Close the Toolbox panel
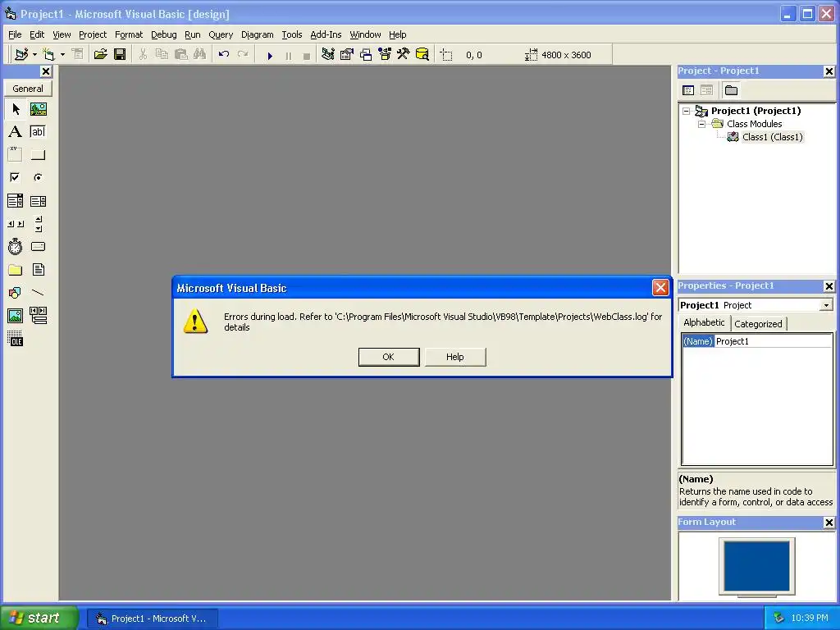The height and width of the screenshot is (630, 840). coord(46,71)
